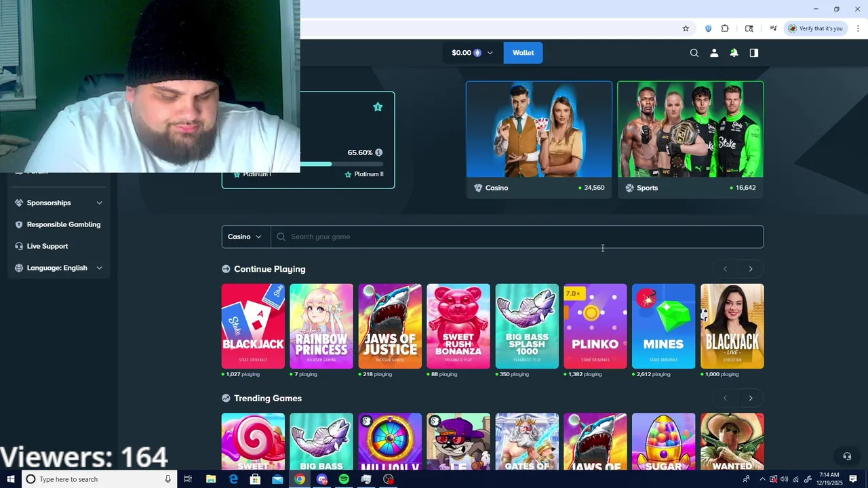The height and width of the screenshot is (488, 868).
Task: Expand the Language: English selector
Action: 59,268
